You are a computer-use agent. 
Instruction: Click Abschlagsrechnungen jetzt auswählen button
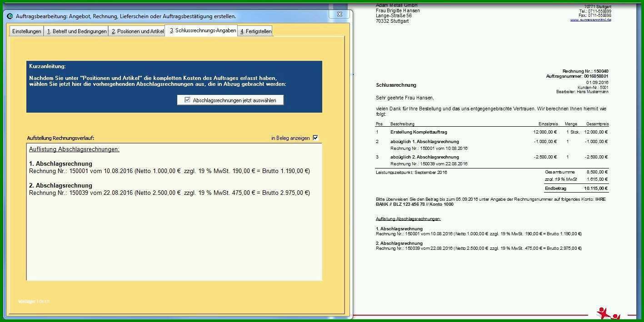point(230,100)
